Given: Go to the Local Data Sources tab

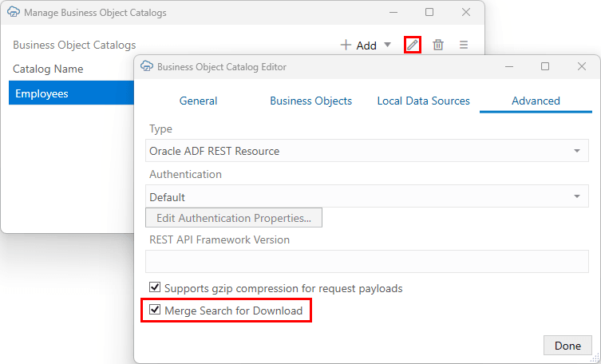Looking at the screenshot, I should tap(423, 101).
